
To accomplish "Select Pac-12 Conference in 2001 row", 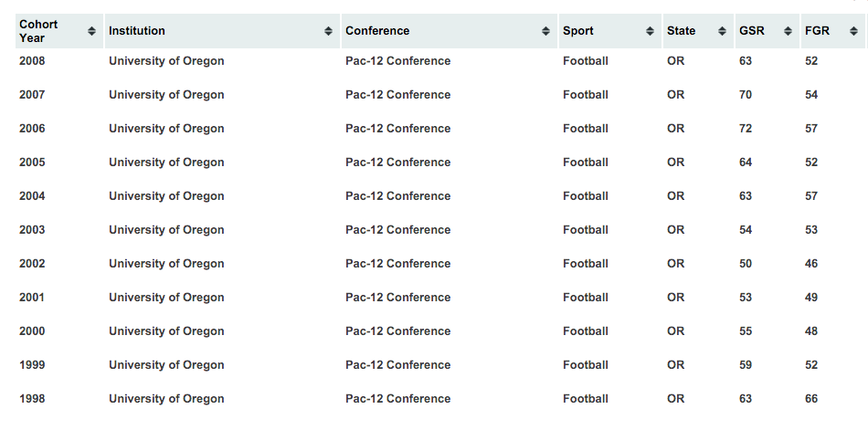I will tap(398, 298).
